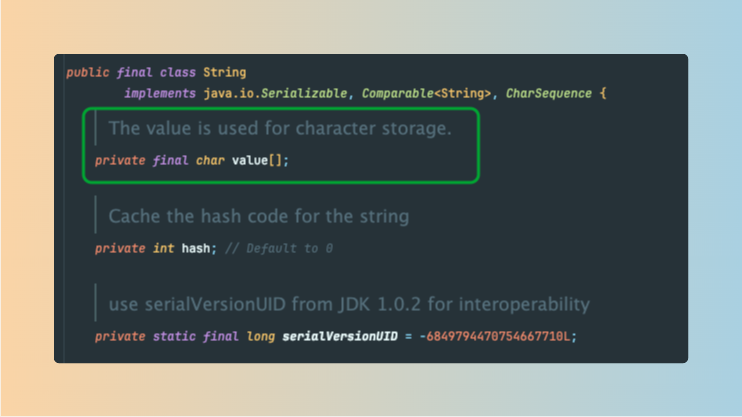Viewport: 742px width, 417px height.
Task: Click the char type keyword
Action: pyautogui.click(x=210, y=160)
